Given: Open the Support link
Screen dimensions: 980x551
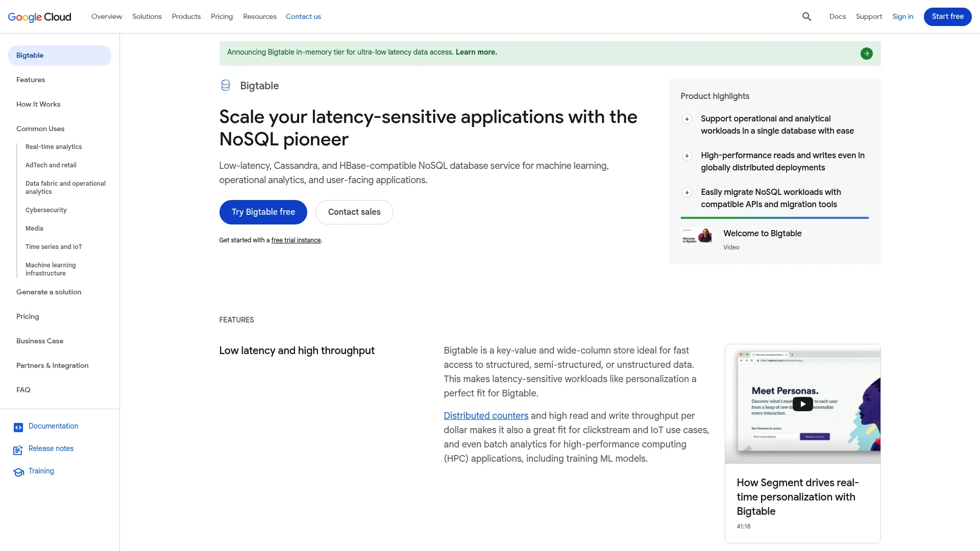Looking at the screenshot, I should (x=869, y=17).
